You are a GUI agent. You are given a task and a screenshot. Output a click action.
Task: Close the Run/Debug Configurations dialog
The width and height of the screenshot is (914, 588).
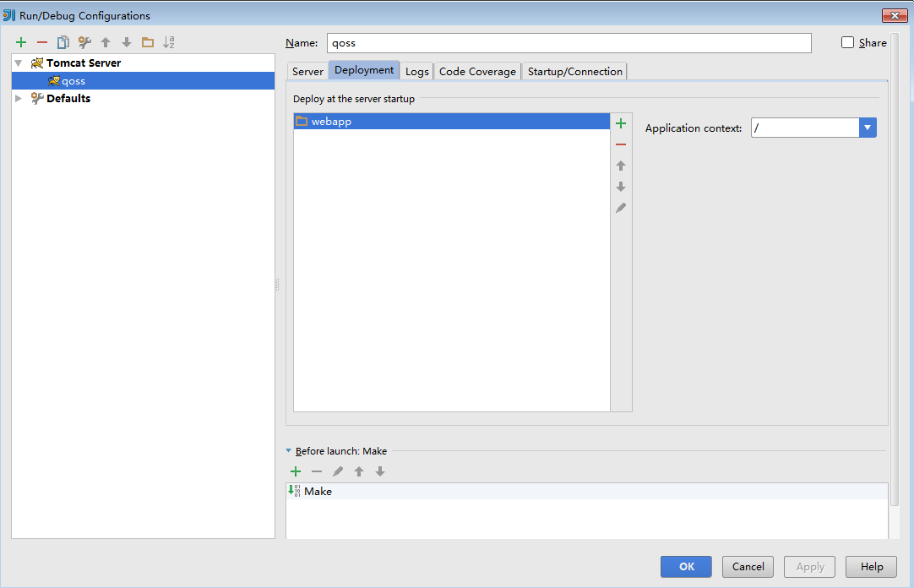point(895,16)
